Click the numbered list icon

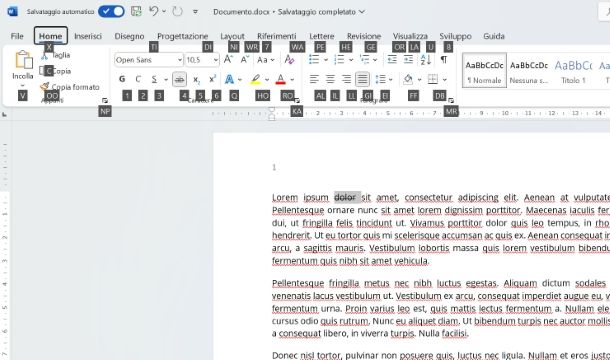pos(339,60)
